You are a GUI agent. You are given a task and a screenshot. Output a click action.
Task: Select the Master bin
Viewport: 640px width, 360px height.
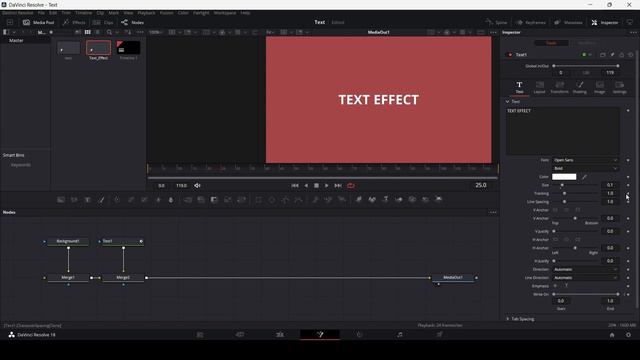pos(16,40)
